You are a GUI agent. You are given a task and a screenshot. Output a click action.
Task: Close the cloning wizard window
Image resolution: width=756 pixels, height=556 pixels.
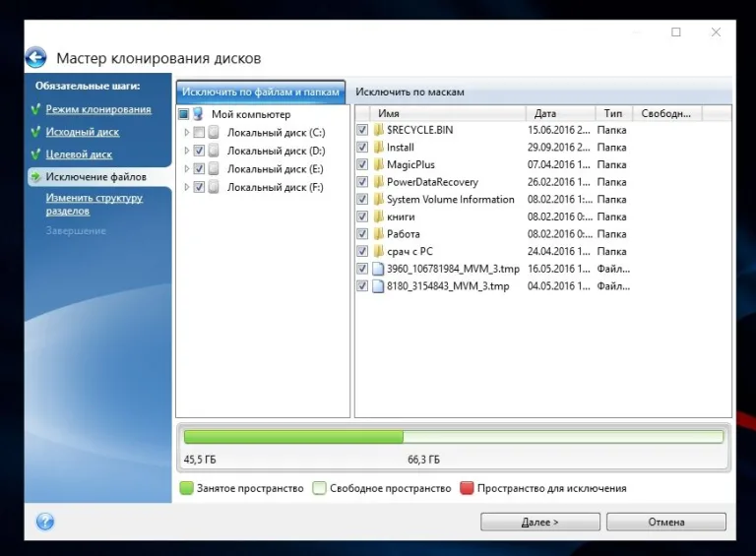click(716, 31)
